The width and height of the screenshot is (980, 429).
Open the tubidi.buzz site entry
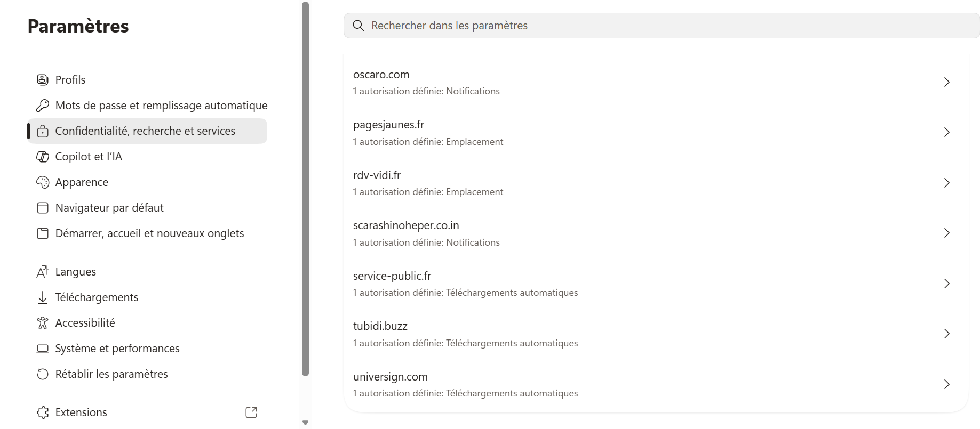656,334
